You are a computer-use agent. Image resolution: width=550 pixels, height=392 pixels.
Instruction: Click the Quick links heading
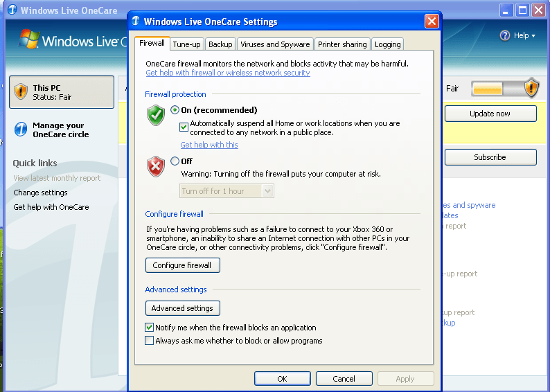[x=35, y=163]
